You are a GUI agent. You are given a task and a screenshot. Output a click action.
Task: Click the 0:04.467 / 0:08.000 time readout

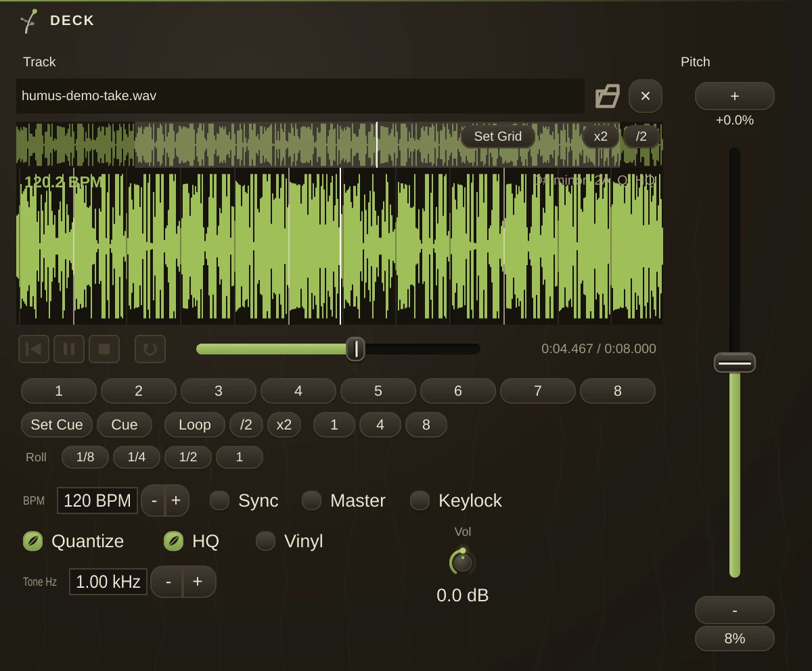click(599, 349)
